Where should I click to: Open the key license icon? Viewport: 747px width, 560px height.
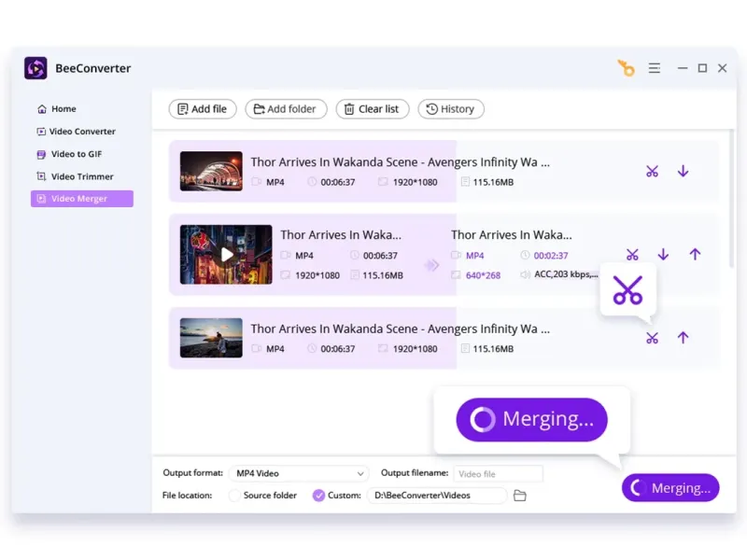pyautogui.click(x=626, y=68)
